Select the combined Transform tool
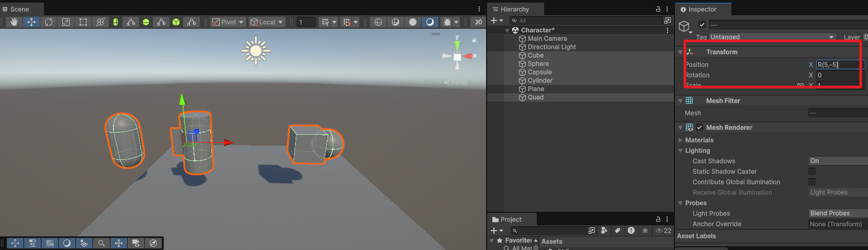Viewport: 868px width, 250px height. tap(100, 22)
